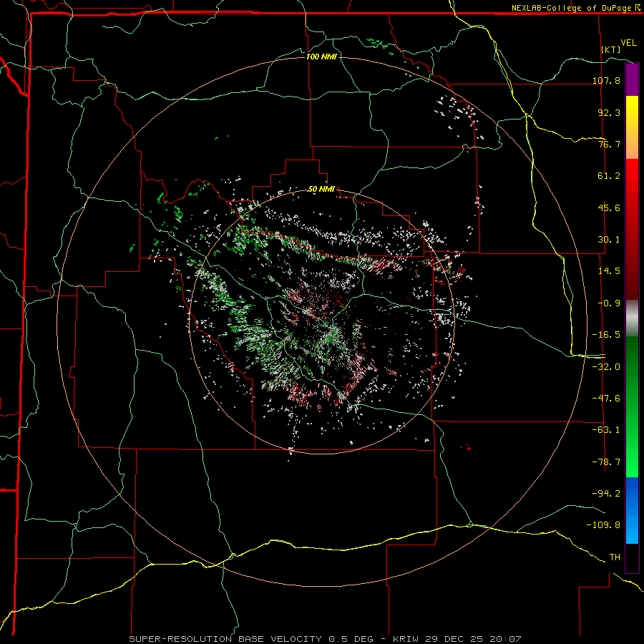Click the TH threshold label

(x=615, y=557)
